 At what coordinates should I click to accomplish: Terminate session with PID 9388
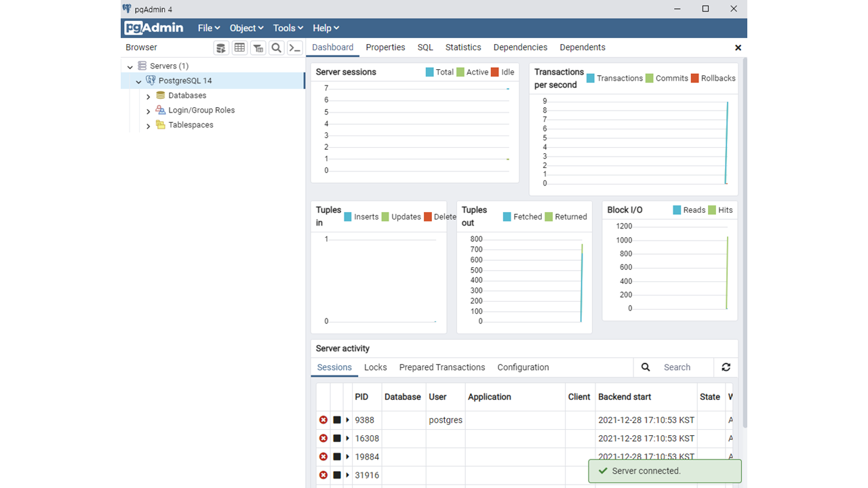(x=323, y=420)
